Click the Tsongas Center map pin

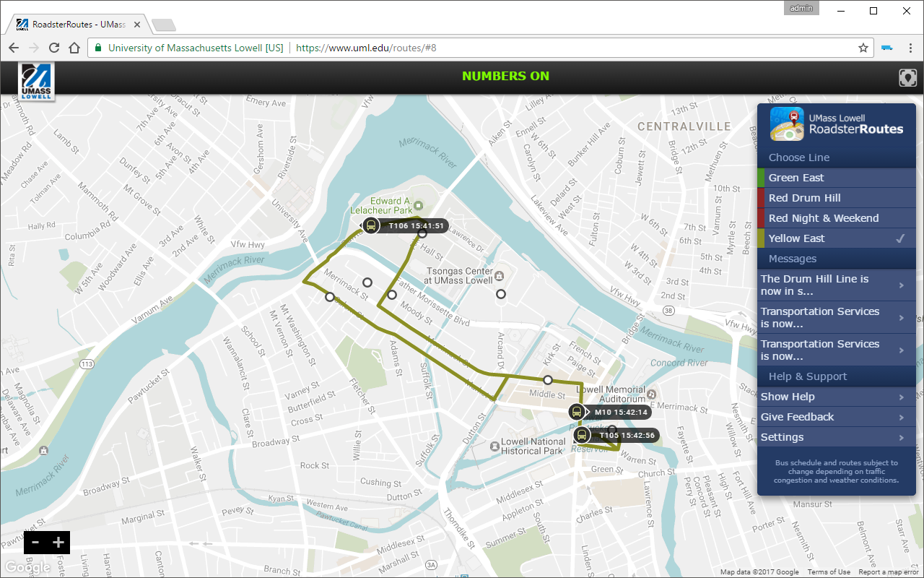tap(500, 275)
